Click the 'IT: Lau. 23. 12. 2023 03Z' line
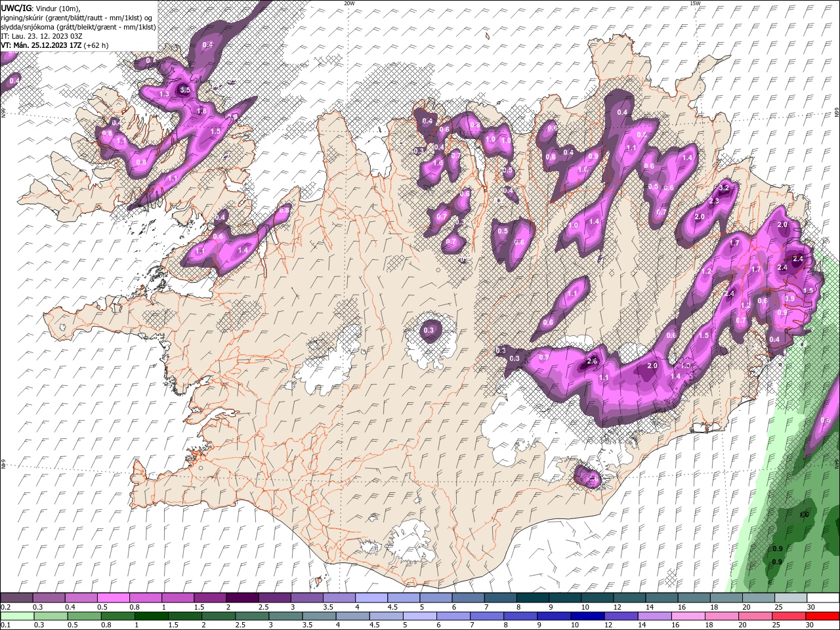The image size is (840, 630). [x=41, y=36]
